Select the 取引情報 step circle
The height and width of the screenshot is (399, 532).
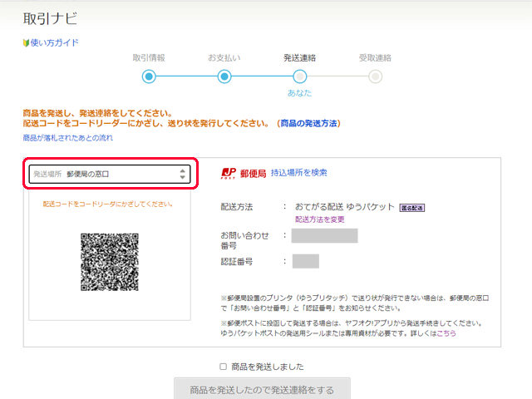pyautogui.click(x=149, y=76)
